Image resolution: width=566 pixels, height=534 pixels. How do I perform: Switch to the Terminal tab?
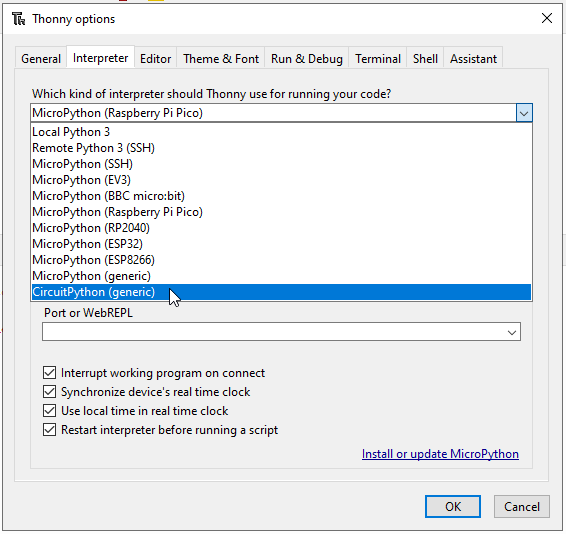coord(378,58)
